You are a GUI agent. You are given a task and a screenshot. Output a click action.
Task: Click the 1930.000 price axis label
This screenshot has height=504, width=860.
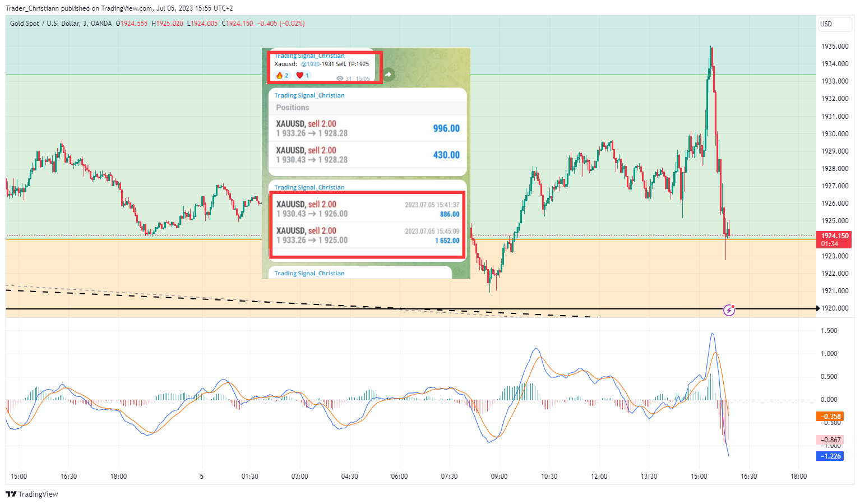click(835, 134)
